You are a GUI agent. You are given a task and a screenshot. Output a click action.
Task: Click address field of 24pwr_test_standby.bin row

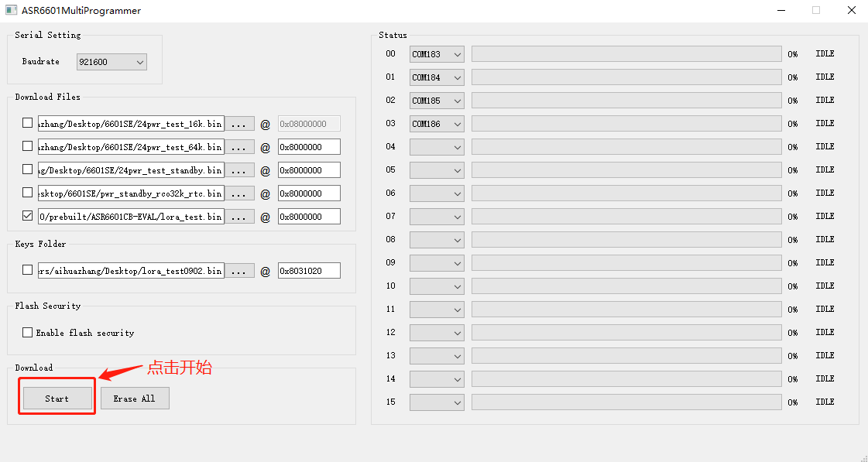(x=309, y=170)
